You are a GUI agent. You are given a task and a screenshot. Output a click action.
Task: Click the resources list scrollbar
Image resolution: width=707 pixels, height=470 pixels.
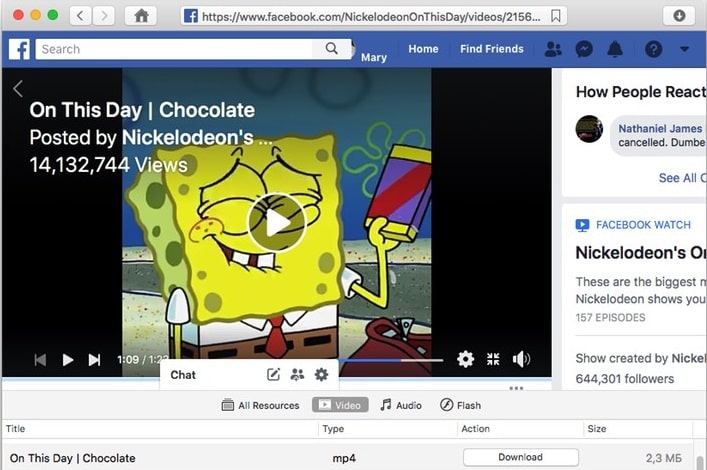tap(699, 462)
